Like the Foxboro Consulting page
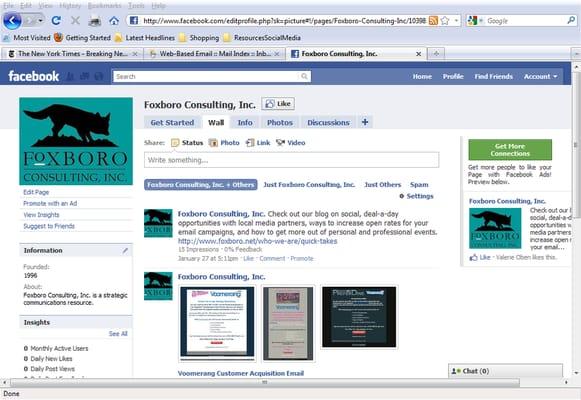 click(x=278, y=104)
